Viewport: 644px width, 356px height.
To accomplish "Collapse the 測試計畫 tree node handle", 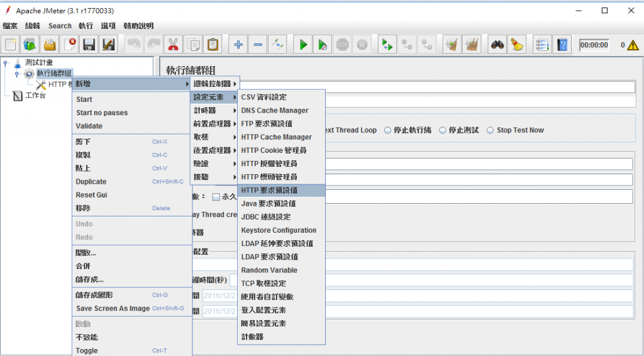I will [5, 64].
